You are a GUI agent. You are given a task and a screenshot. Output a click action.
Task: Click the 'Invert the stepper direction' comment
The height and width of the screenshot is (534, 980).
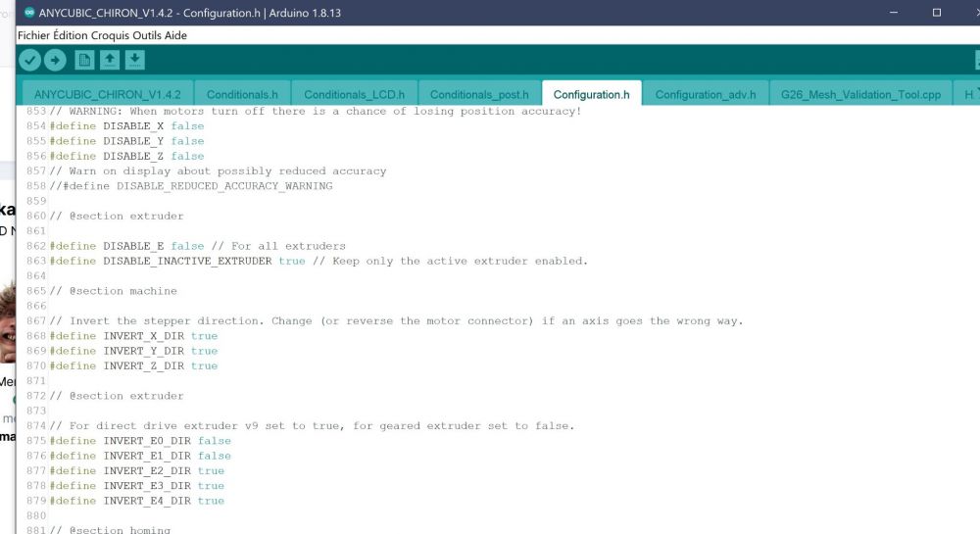(x=396, y=321)
